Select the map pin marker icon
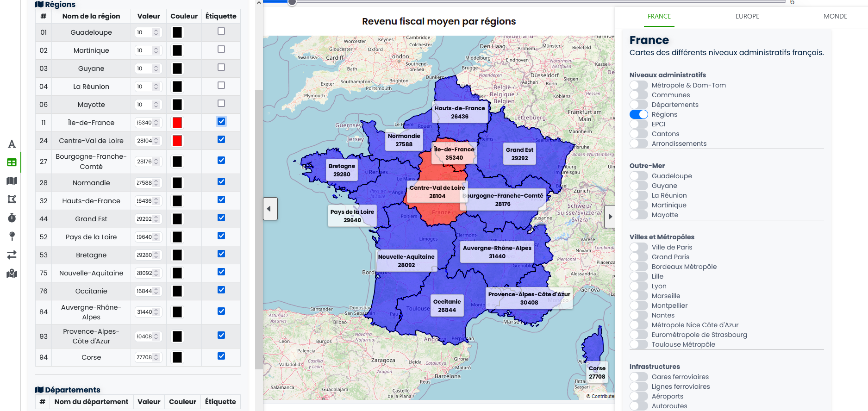This screenshot has height=411, width=868. (x=12, y=236)
